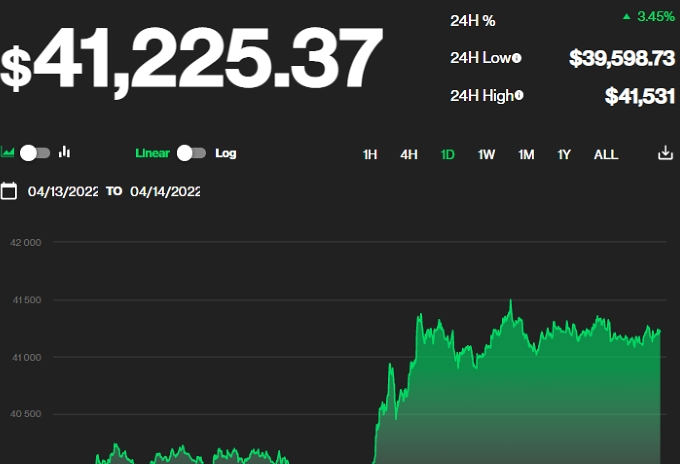Switch to the 1M timeframe
Image resolution: width=680 pixels, height=464 pixels.
(x=526, y=154)
